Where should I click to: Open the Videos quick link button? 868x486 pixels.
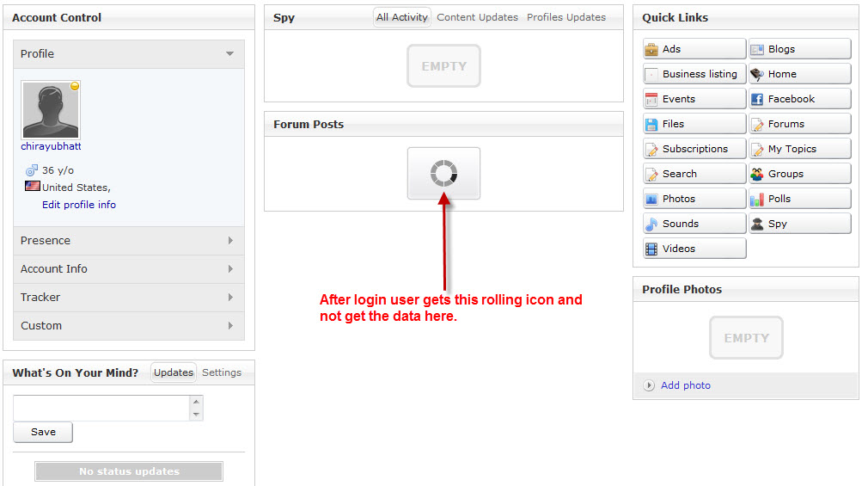tap(694, 249)
